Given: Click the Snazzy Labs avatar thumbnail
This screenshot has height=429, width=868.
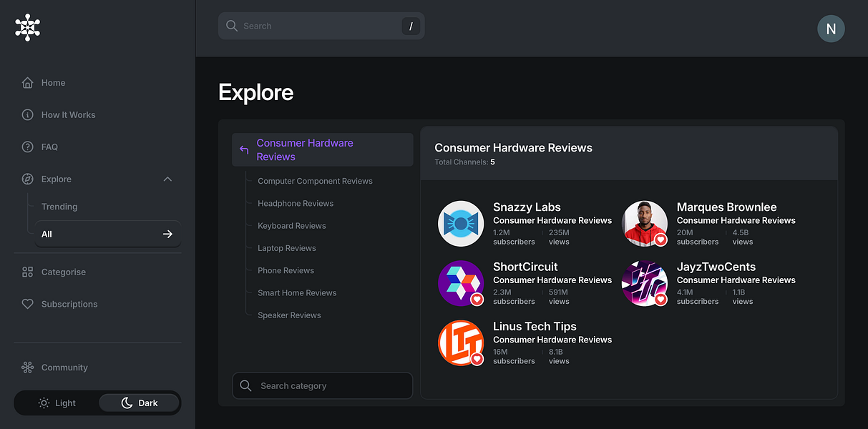Looking at the screenshot, I should [x=461, y=224].
